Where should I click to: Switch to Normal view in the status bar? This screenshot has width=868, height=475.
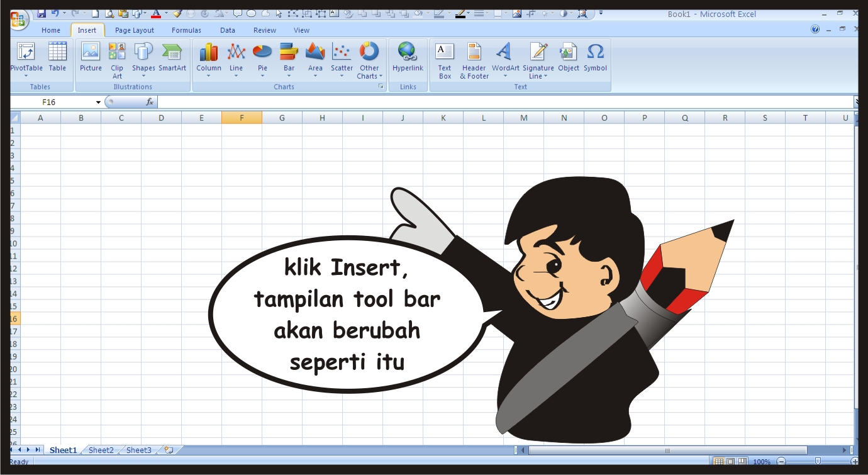[x=719, y=461]
